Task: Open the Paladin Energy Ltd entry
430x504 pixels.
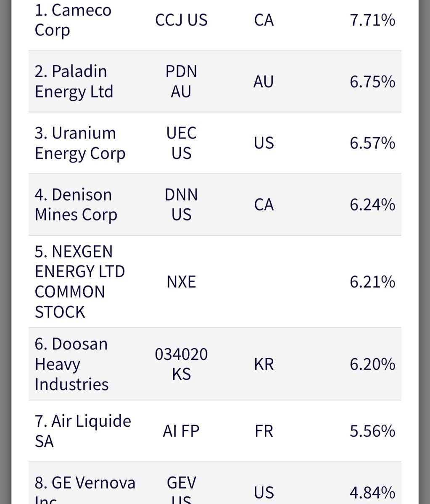Action: pyautogui.click(x=74, y=81)
